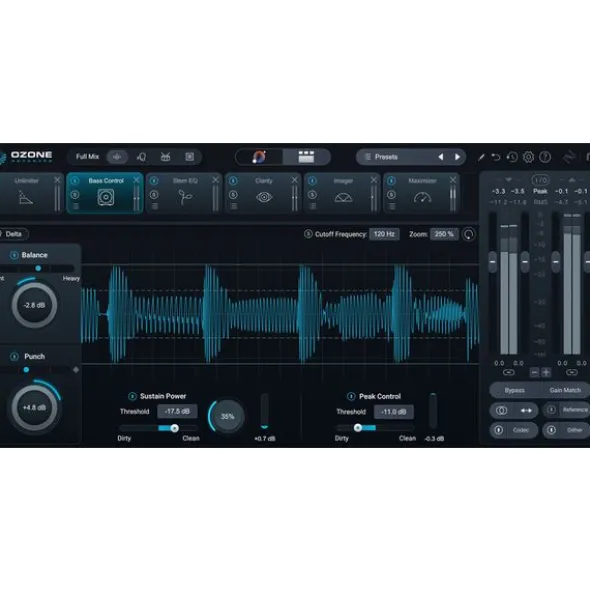Solo the Bass Control module
The image size is (590, 591).
pos(75,195)
